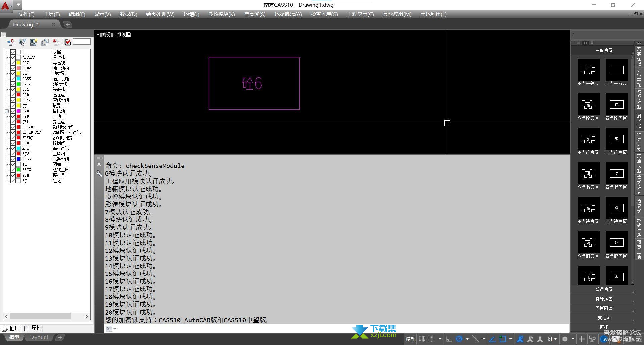
Task: Add a new drawing tab
Action: (x=68, y=24)
